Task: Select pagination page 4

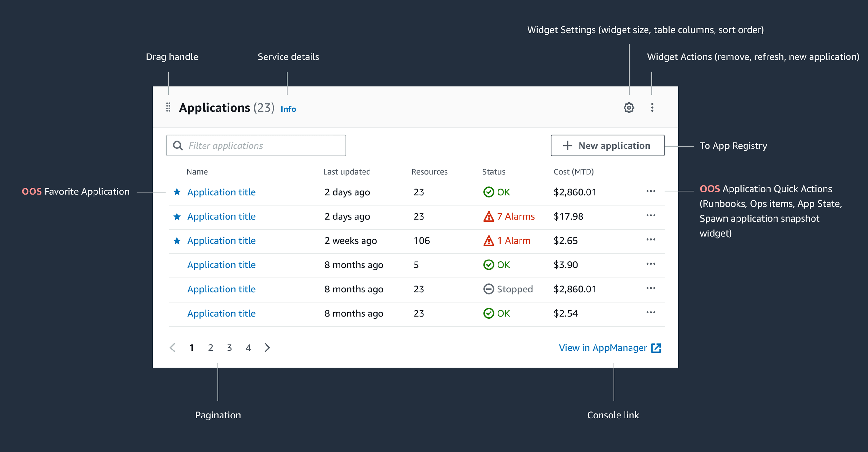Action: 248,348
